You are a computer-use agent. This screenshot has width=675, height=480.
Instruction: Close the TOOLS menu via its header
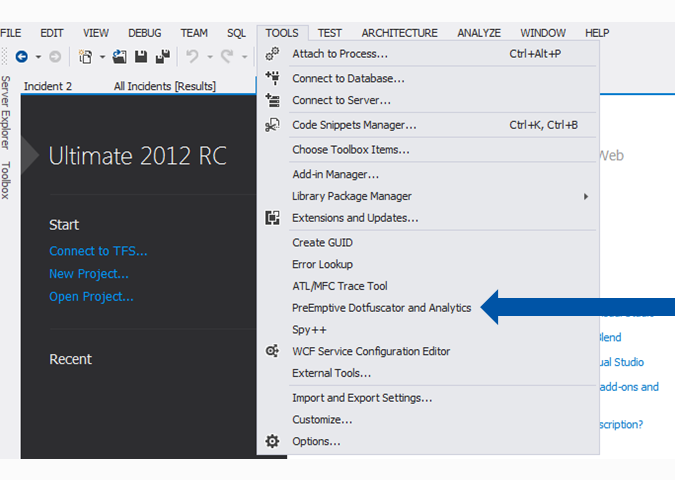tap(282, 33)
